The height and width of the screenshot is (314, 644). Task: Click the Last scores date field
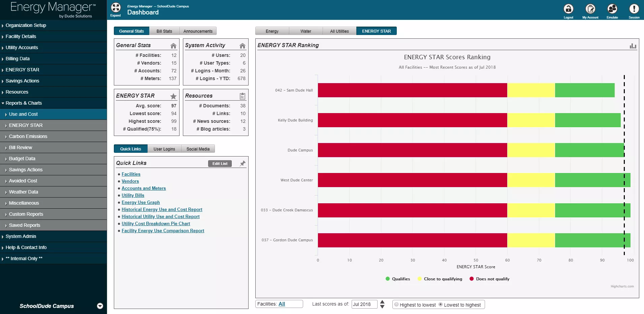tap(364, 304)
